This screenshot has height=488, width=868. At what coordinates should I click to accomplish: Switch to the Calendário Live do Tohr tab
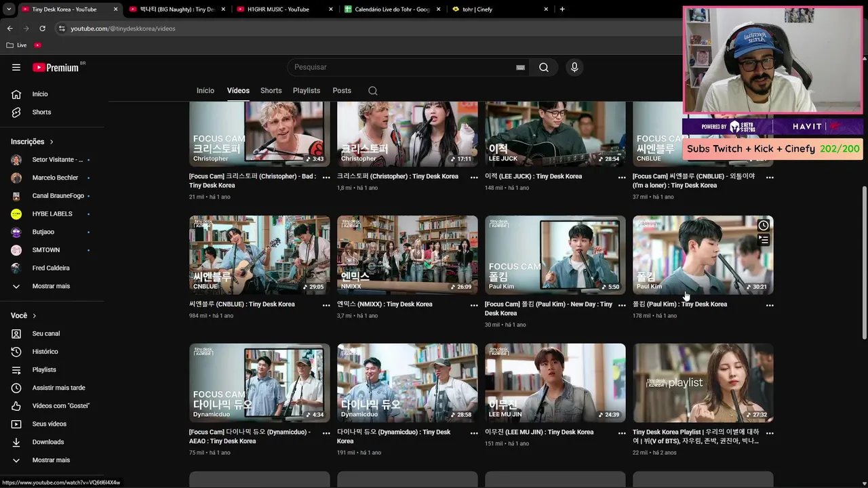pyautogui.click(x=392, y=9)
